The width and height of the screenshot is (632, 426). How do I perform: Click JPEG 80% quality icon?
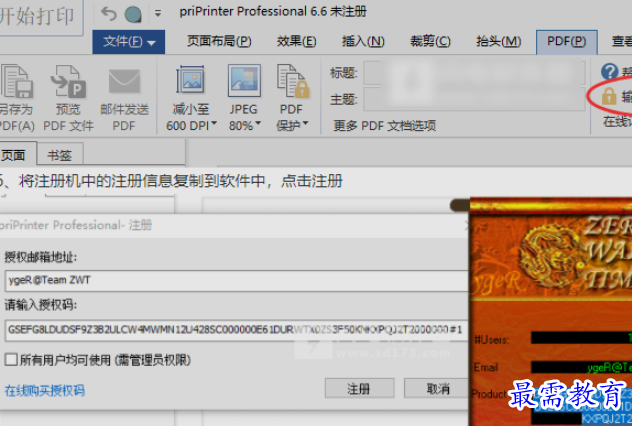pos(244,81)
